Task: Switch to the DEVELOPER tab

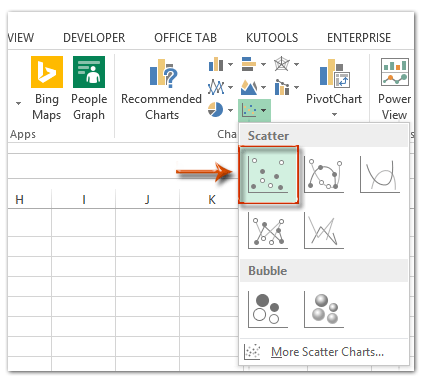Action: click(94, 38)
